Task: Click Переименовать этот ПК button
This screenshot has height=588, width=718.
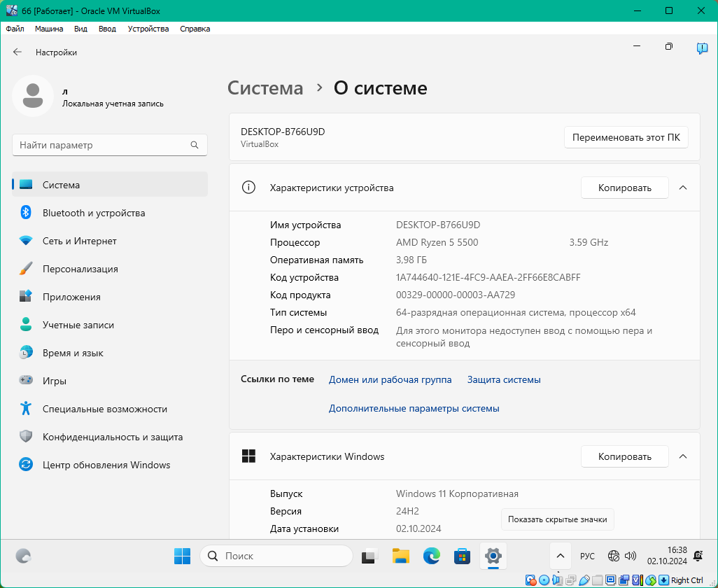Action: 626,137
